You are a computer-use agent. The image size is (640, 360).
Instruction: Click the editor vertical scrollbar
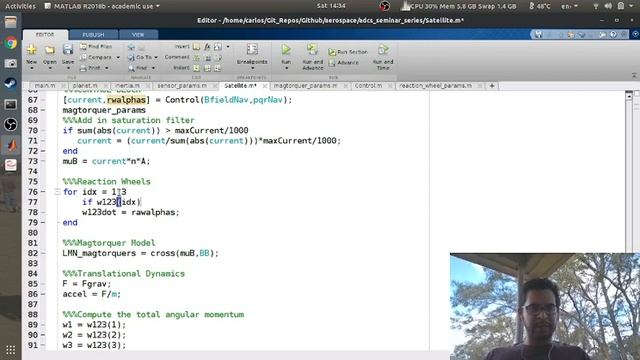pyautogui.click(x=629, y=171)
